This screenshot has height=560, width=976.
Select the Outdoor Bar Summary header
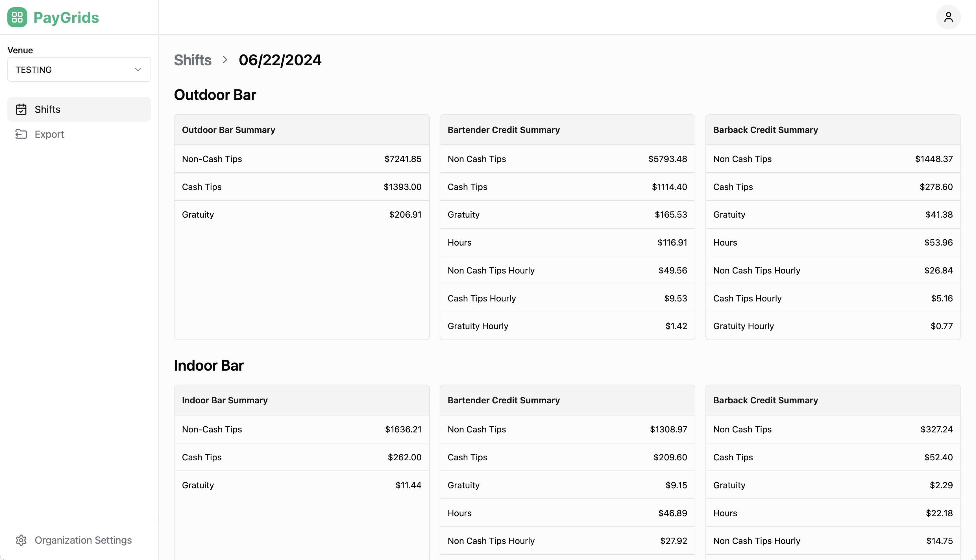point(228,130)
